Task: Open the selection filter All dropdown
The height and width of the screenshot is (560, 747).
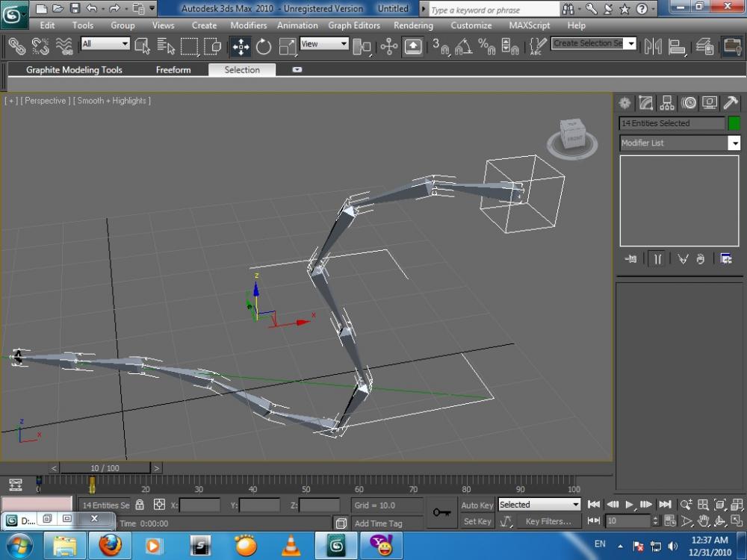Action: coord(105,44)
